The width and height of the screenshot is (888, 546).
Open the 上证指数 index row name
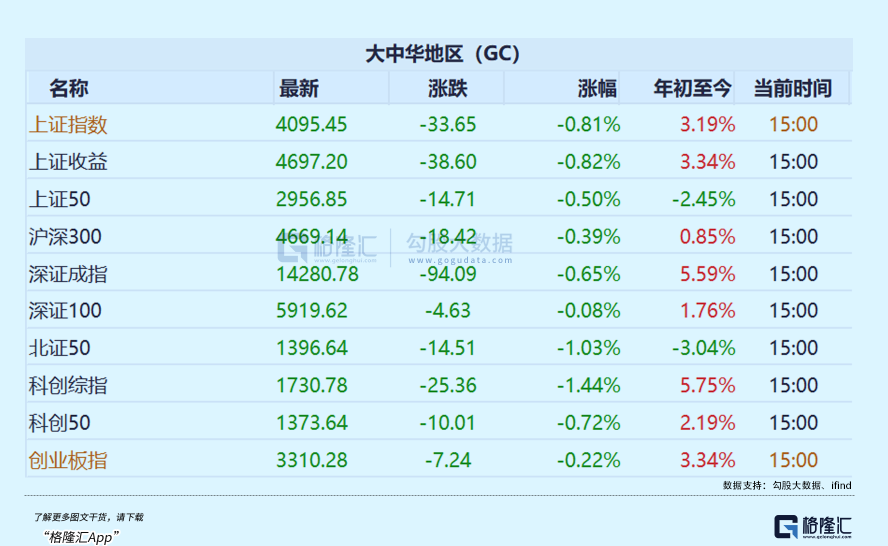(69, 125)
